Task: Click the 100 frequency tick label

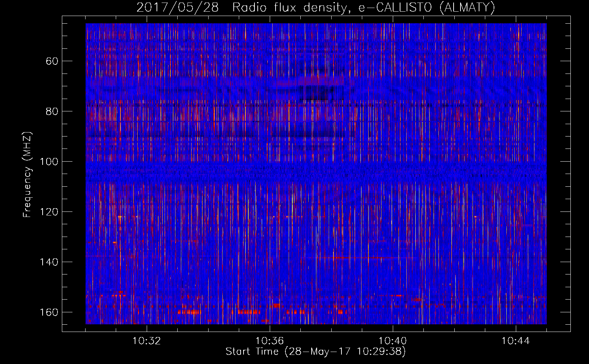Action: point(49,162)
